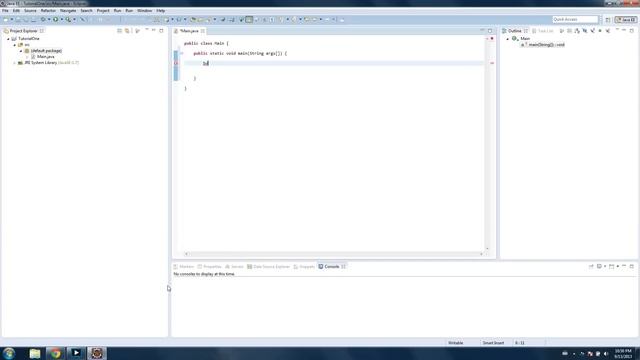The height and width of the screenshot is (360, 640).
Task: Open Google Chrome from the taskbar
Action: [56, 353]
